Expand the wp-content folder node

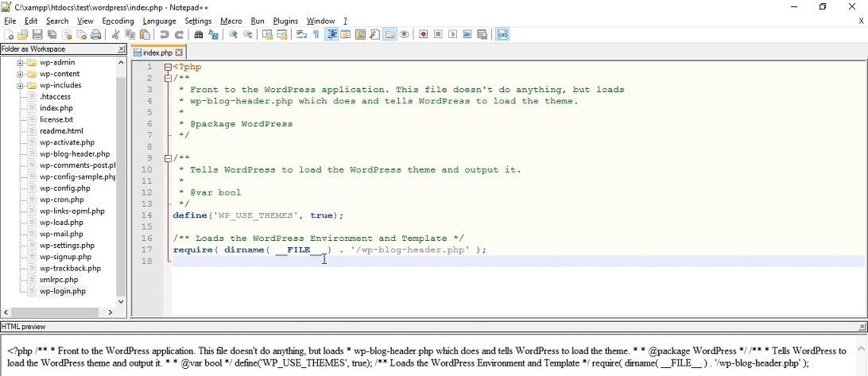tap(20, 74)
